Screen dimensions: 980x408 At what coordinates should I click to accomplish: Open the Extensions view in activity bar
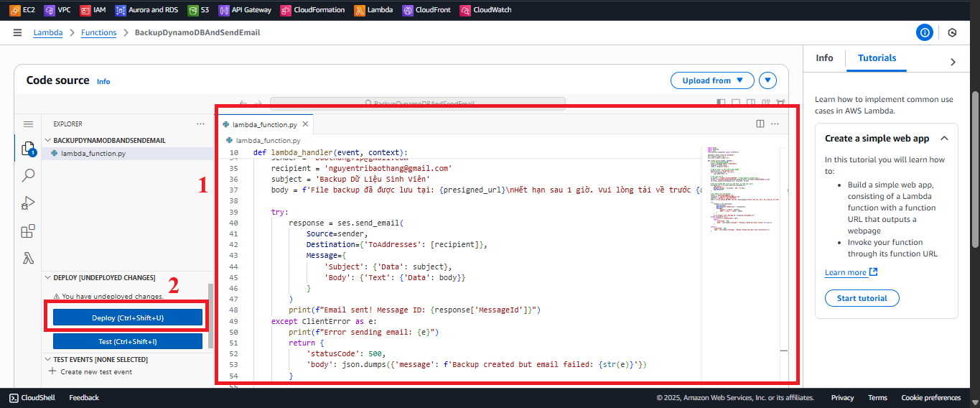tap(28, 231)
